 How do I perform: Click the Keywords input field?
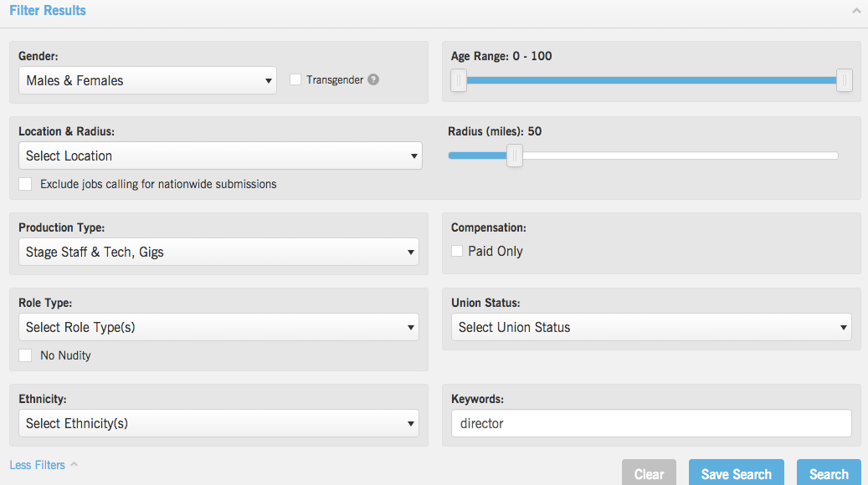point(650,424)
